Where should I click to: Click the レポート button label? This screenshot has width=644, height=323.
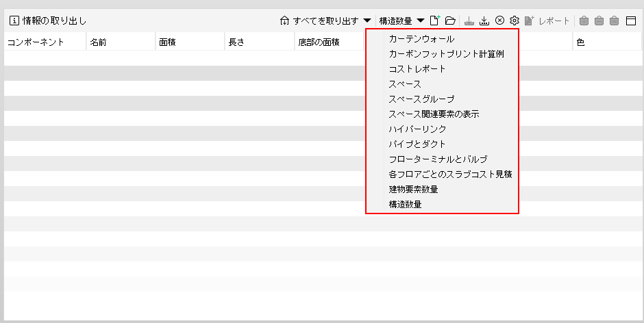[554, 21]
